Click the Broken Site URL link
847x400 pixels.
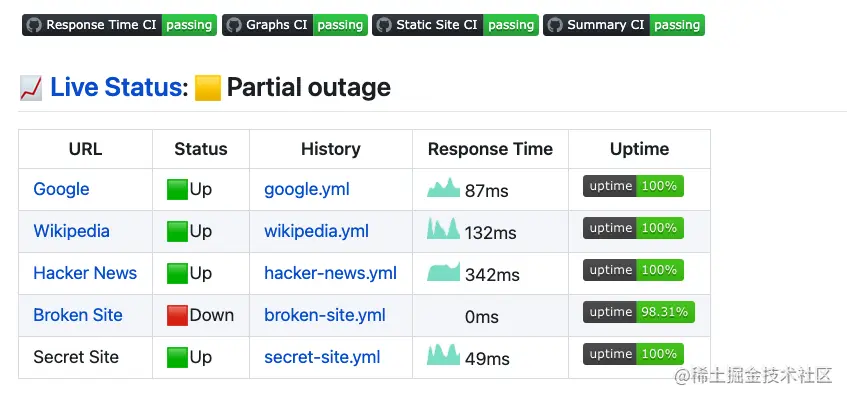click(78, 315)
